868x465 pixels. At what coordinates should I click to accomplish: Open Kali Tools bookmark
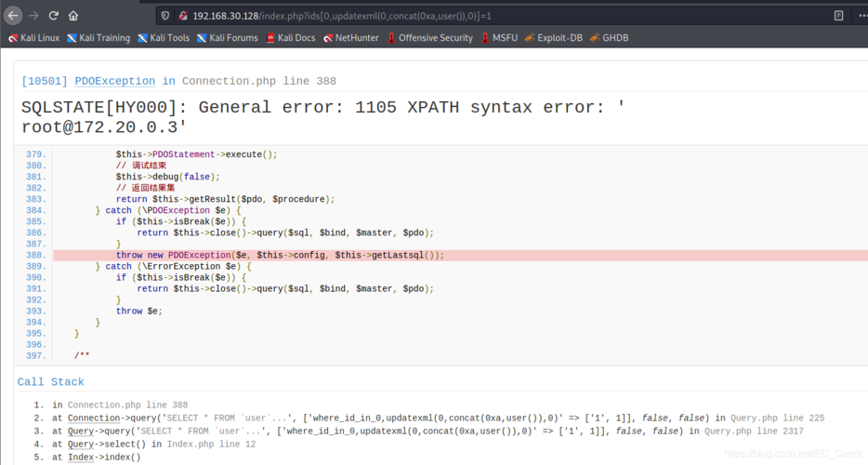tap(164, 38)
